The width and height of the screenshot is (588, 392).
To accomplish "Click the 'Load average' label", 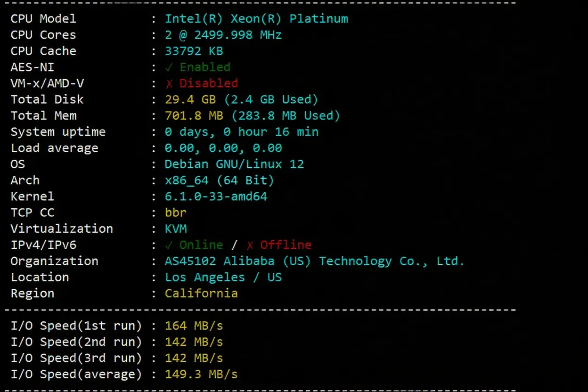I will pyautogui.click(x=54, y=148).
